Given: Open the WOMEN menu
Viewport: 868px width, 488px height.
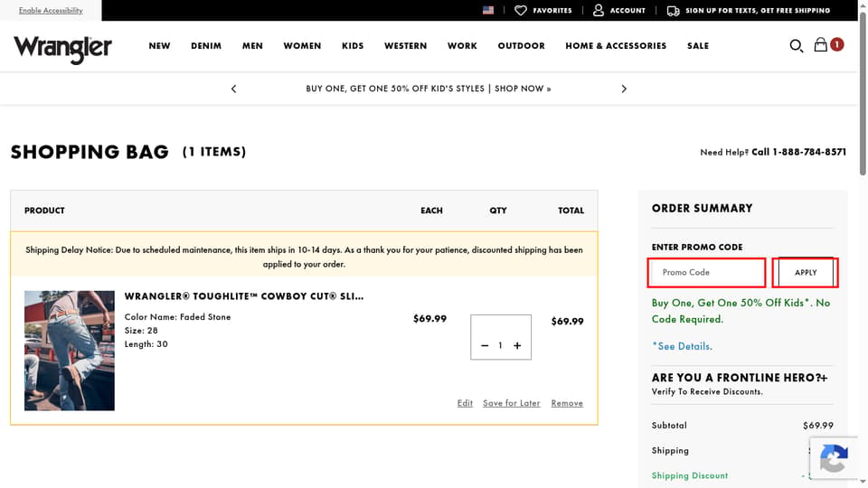Looking at the screenshot, I should click(x=302, y=46).
